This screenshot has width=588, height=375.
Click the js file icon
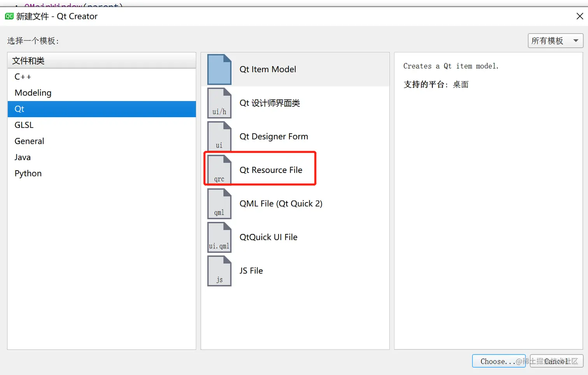219,271
